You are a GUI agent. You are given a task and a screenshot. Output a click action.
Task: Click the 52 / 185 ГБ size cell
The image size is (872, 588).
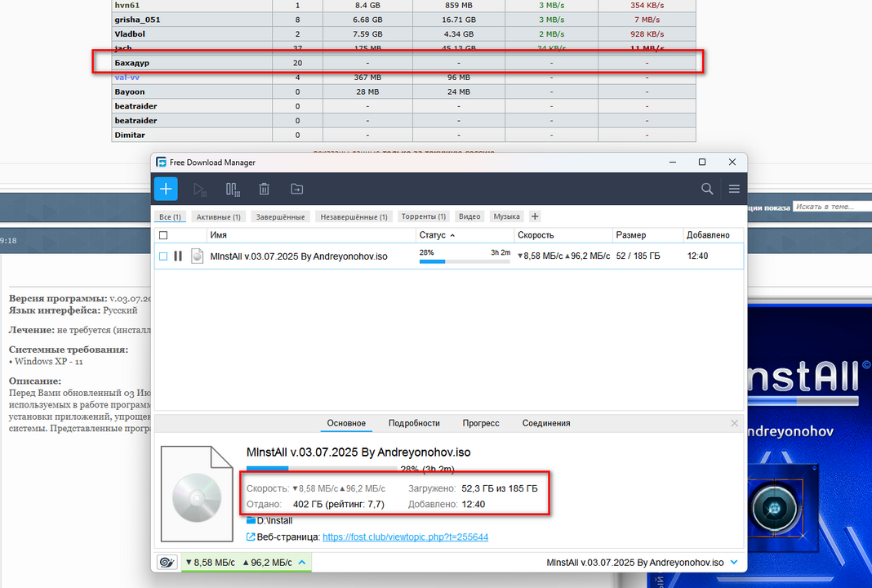pyautogui.click(x=638, y=256)
